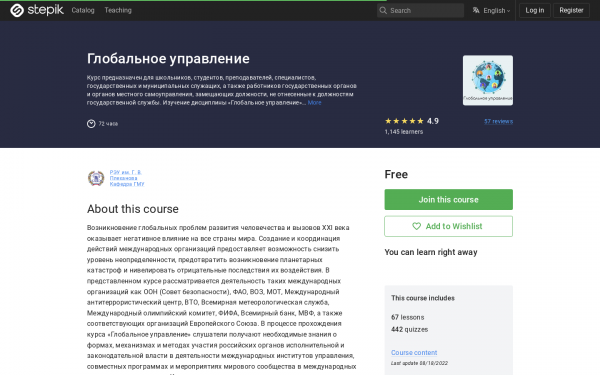Screen dimensions: 600x375
Task: Open the Teaching menu item
Action: [118, 10]
